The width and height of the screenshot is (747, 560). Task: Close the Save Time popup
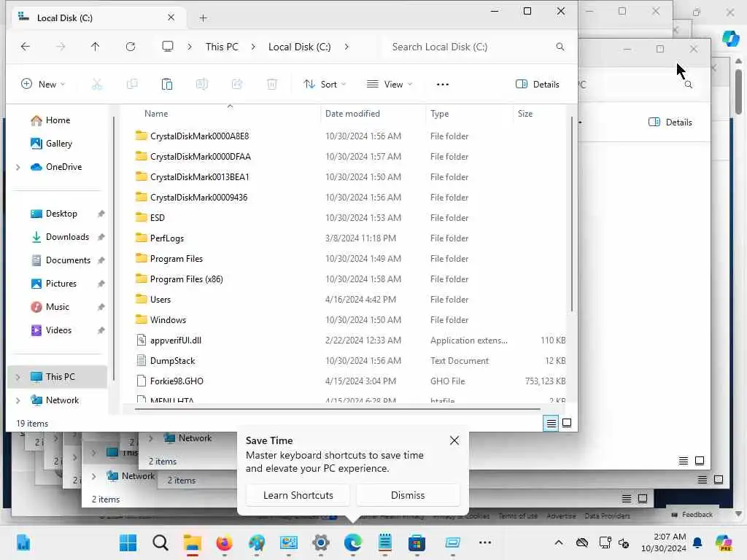454,440
